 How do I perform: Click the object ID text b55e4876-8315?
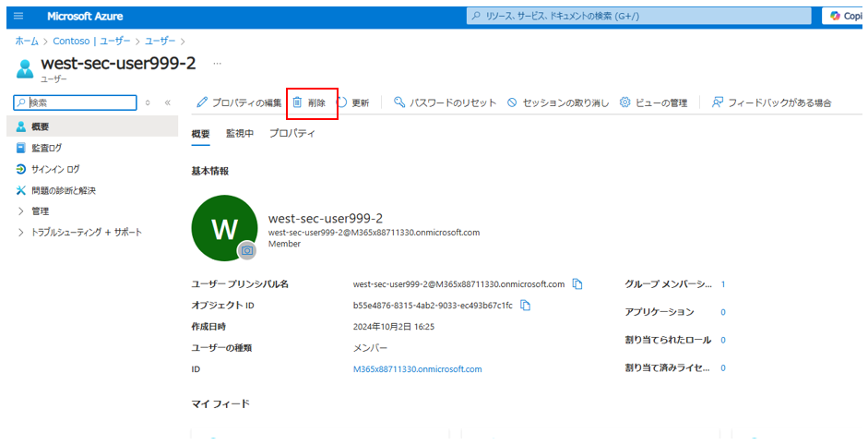(433, 306)
